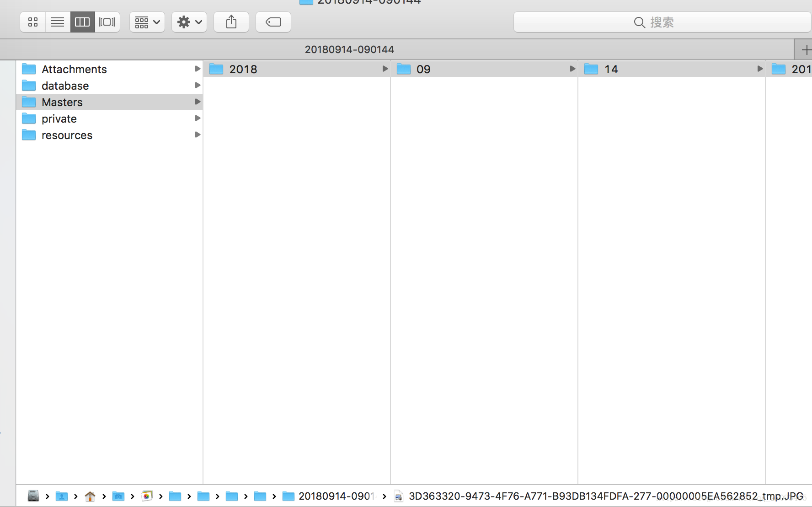This screenshot has width=812, height=507.
Task: Click the home folder icon in path bar
Action: 90,496
